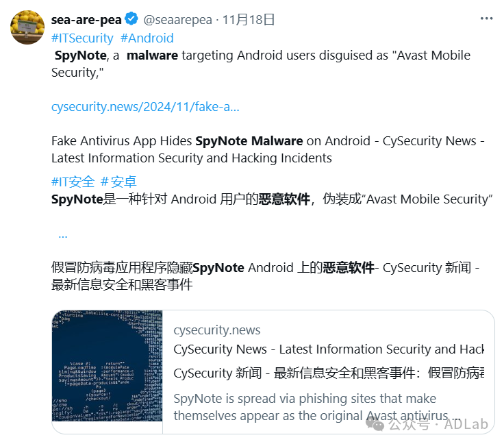This screenshot has height=444, width=504.
Task: Expand the blue ellipsis under the translation
Action: pyautogui.click(x=63, y=235)
